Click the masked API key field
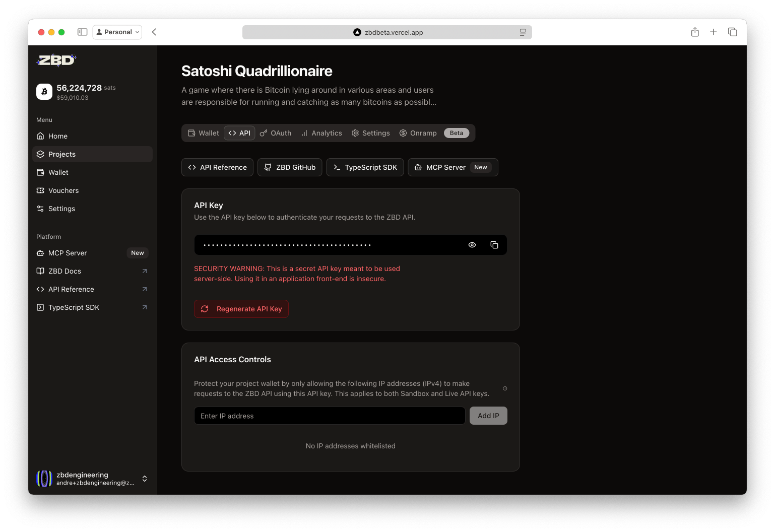 click(x=351, y=245)
